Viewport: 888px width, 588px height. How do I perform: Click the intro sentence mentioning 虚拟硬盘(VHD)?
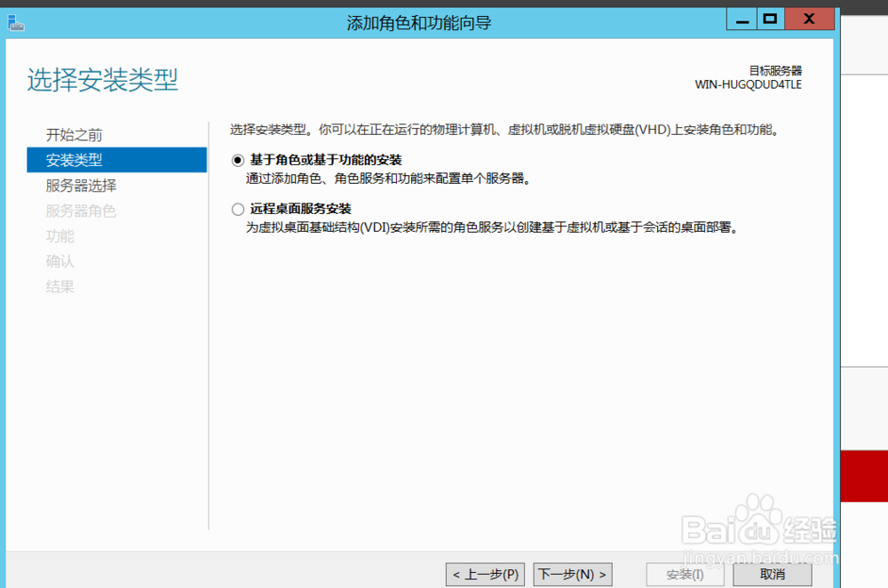506,131
